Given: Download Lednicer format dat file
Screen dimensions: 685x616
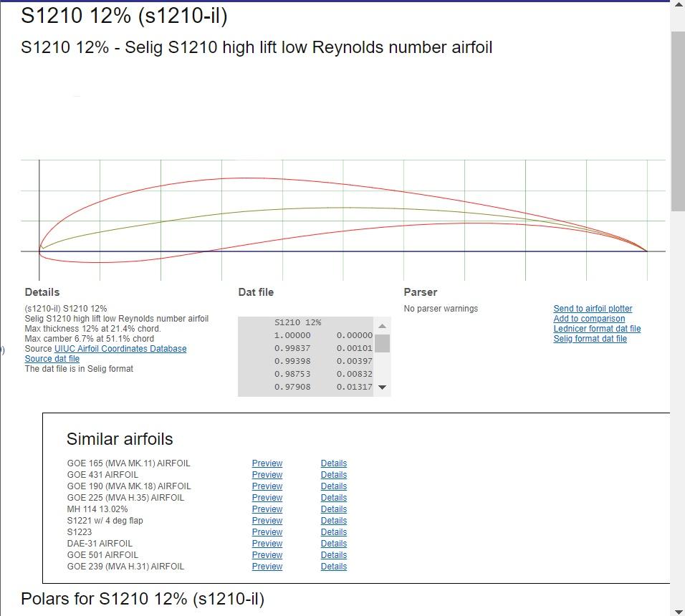Looking at the screenshot, I should [597, 329].
